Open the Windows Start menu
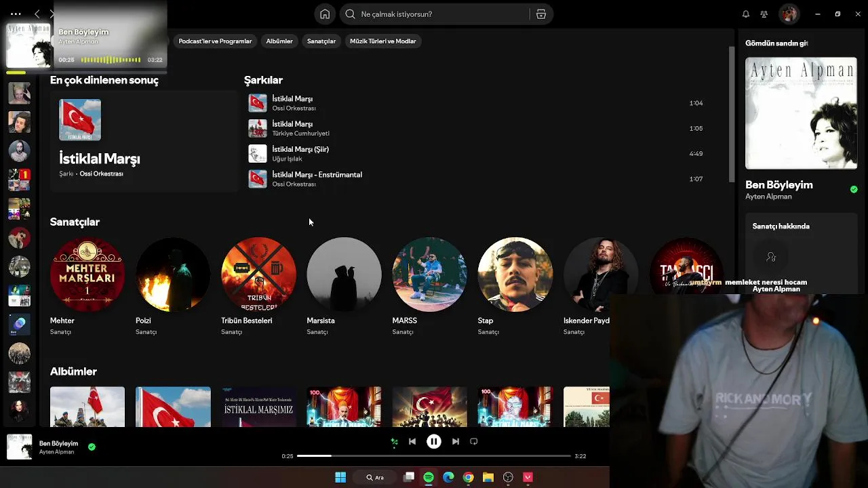868x488 pixels. coord(340,477)
